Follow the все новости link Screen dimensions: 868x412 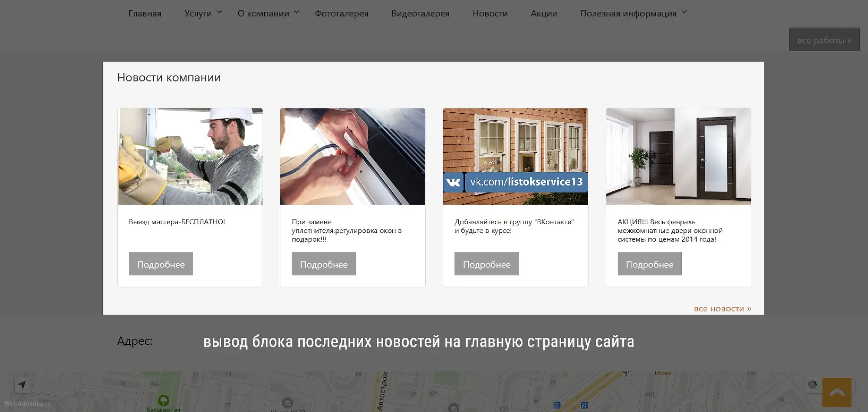click(x=722, y=309)
